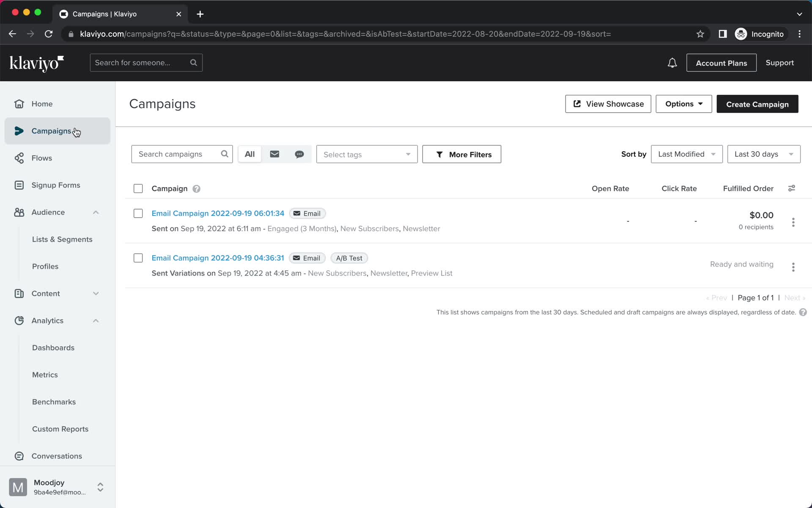Check the Email Campaign 2022-09-19 checkbox
812x508 pixels.
138,214
